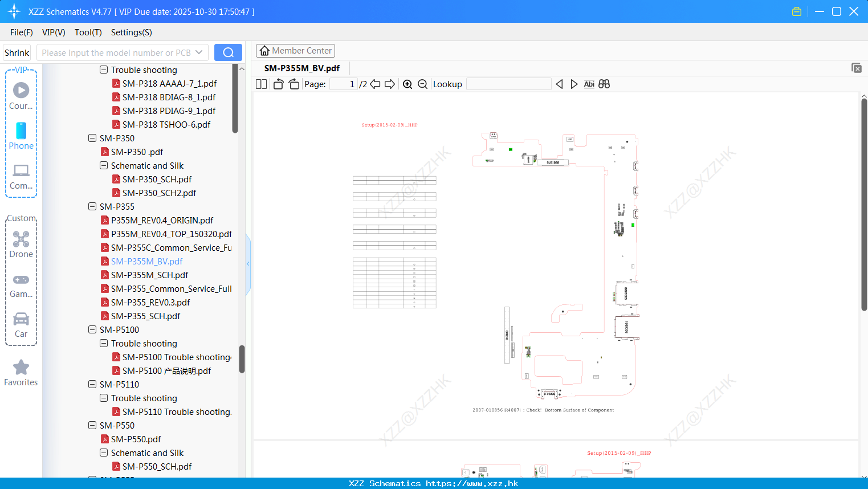Open the Car category
This screenshot has height=489, width=868.
21,325
